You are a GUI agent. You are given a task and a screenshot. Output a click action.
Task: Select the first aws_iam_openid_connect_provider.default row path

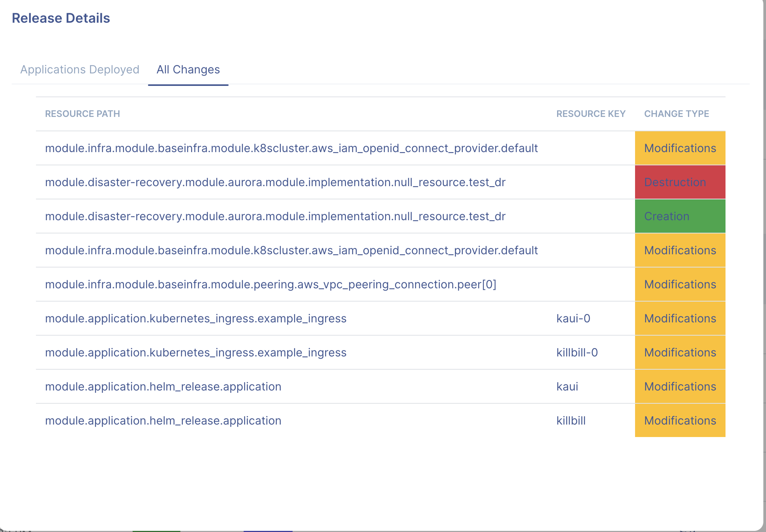[291, 148]
